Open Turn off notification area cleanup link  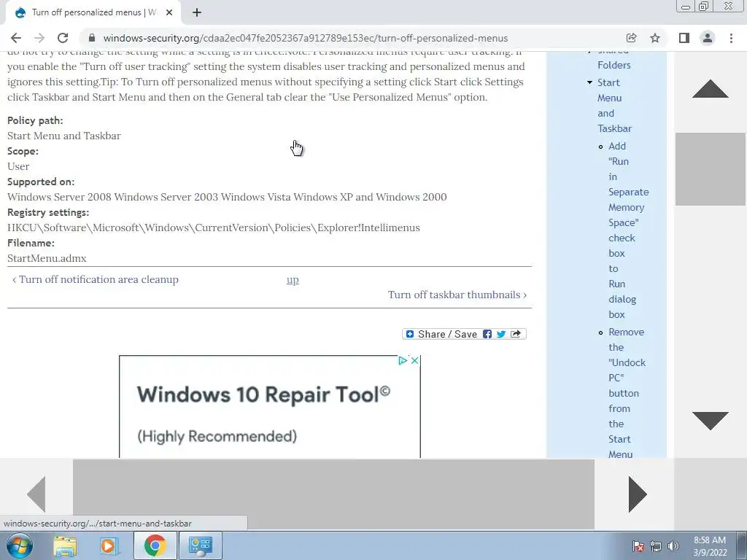tap(96, 279)
